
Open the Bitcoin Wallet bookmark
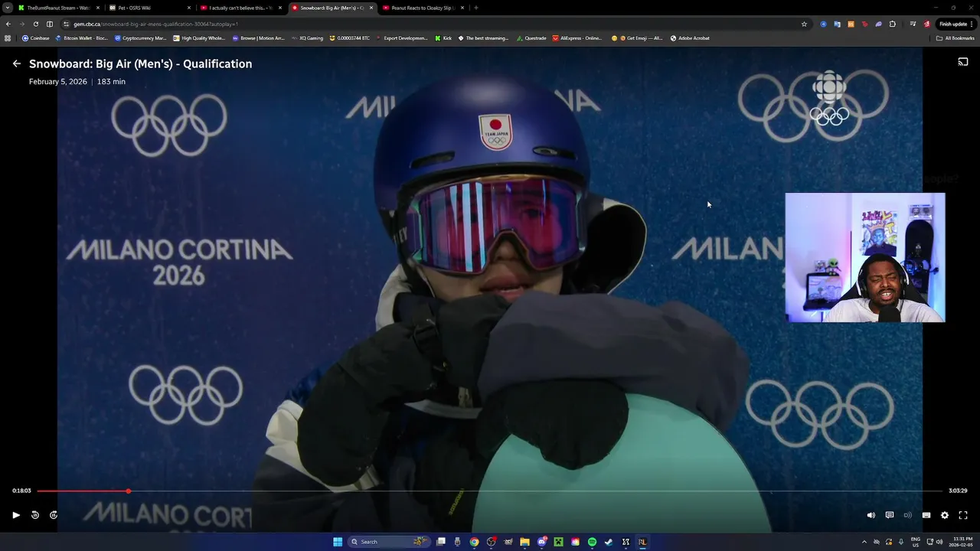pyautogui.click(x=81, y=37)
